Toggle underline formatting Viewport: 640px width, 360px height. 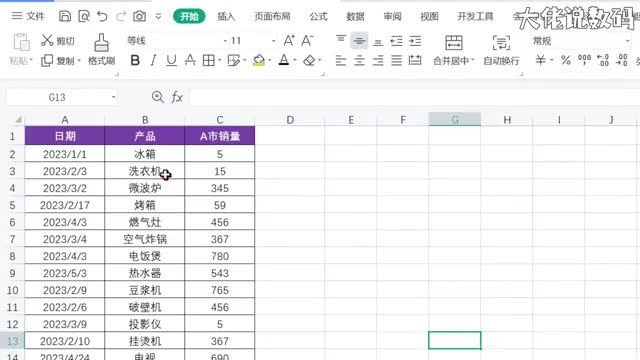point(171,60)
